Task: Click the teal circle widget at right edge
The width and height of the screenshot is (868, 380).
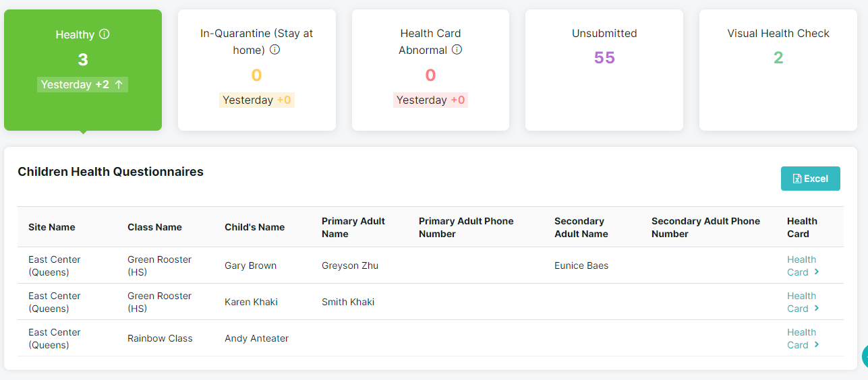Action: (x=865, y=356)
